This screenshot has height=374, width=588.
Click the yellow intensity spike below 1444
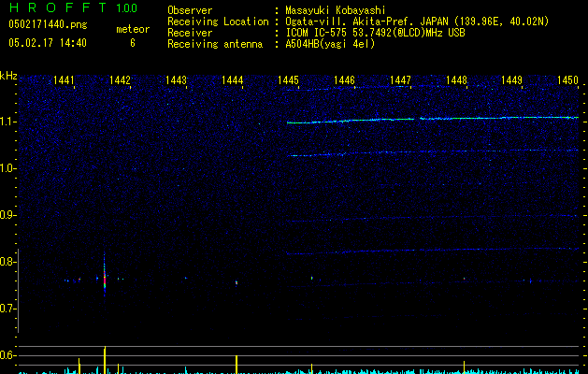[237, 363]
